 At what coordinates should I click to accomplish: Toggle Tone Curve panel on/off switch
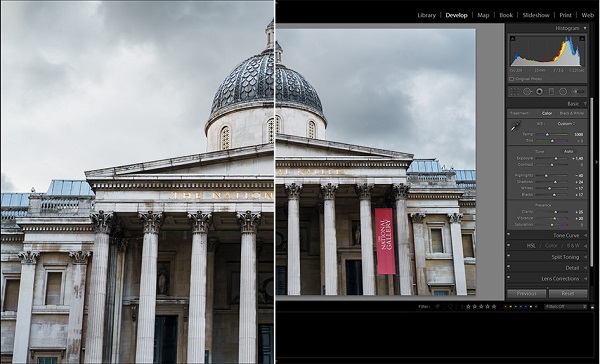(509, 235)
